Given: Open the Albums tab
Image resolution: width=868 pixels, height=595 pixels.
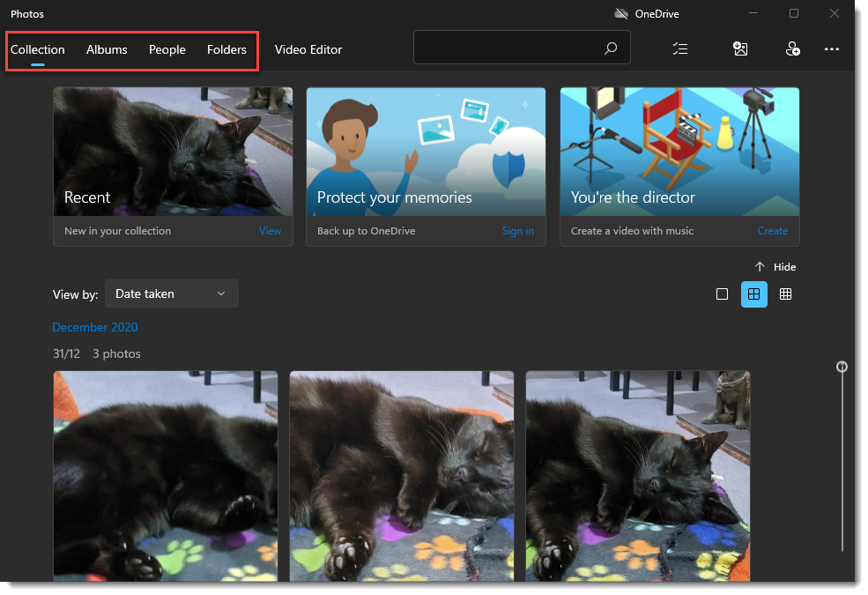Looking at the screenshot, I should click(x=107, y=50).
